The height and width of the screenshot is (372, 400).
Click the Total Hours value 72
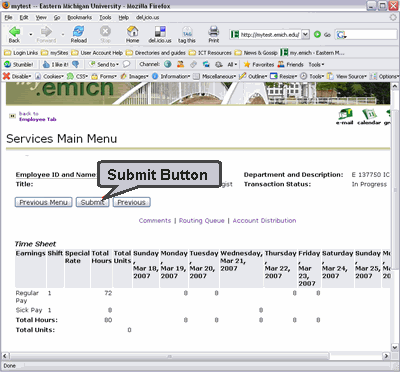click(x=108, y=293)
